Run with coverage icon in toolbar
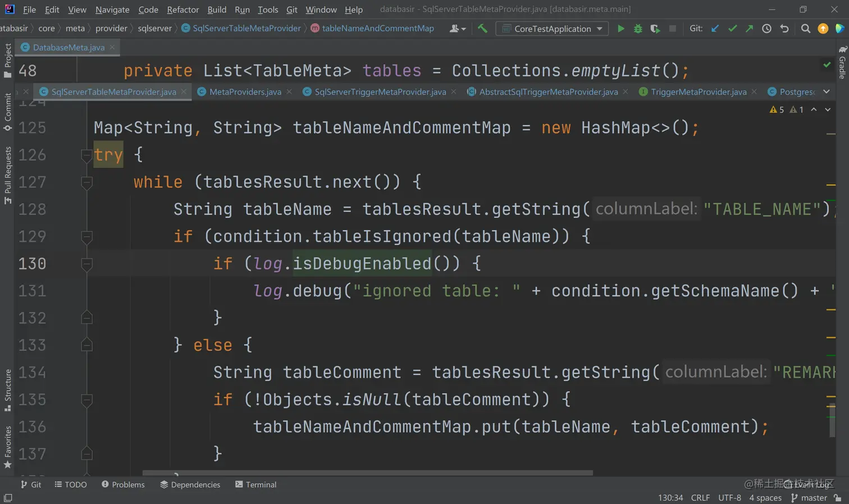 (655, 29)
